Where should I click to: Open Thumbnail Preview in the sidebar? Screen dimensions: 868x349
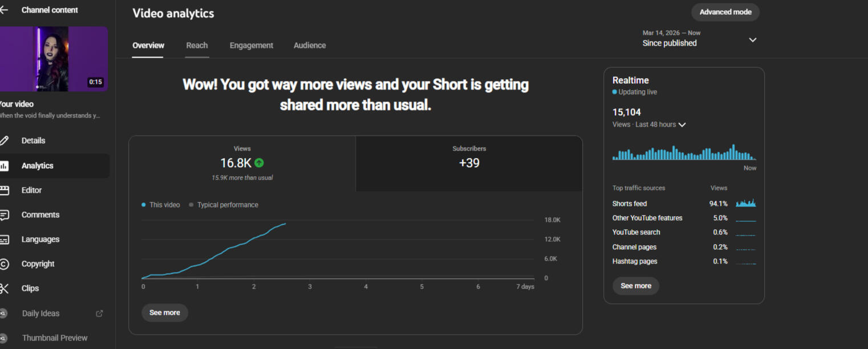(x=55, y=338)
